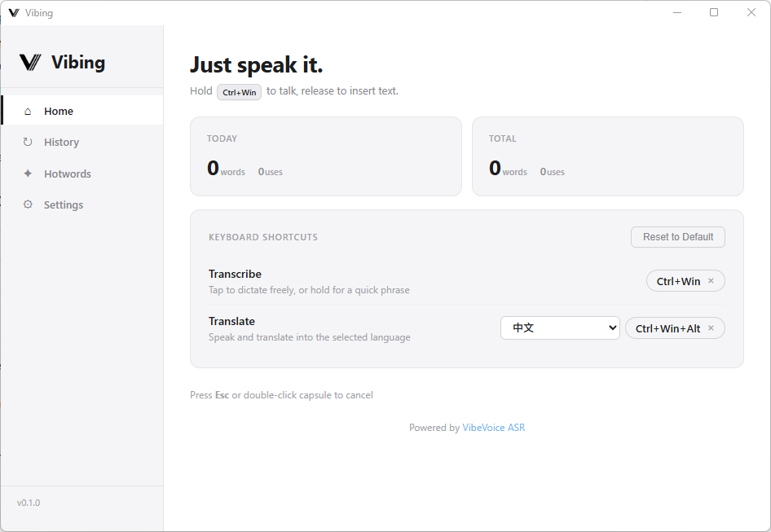Screen dimensions: 771x532
Task: Select the TODAY statistics card
Action: click(325, 156)
